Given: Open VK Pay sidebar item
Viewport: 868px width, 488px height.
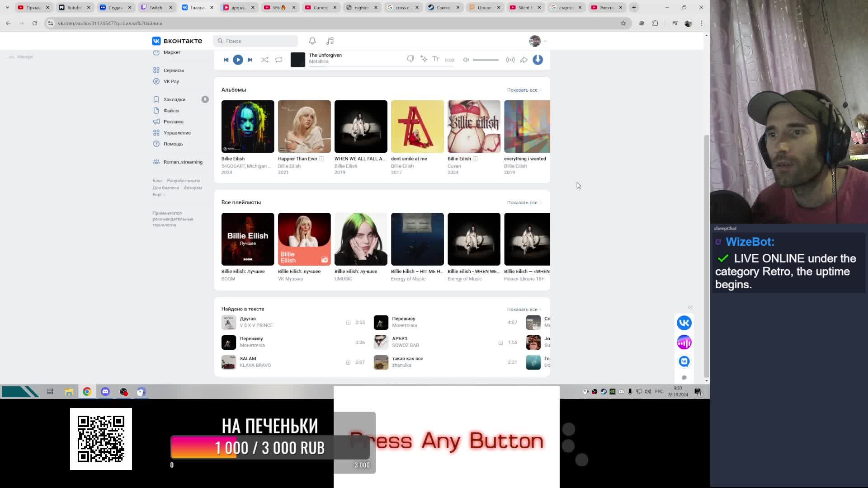Looking at the screenshot, I should point(171,81).
